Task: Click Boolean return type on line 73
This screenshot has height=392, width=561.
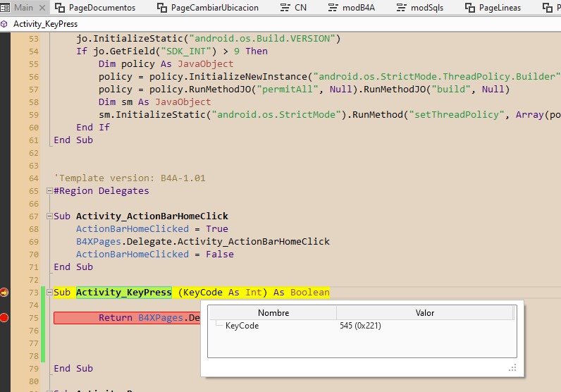Action: coord(310,293)
